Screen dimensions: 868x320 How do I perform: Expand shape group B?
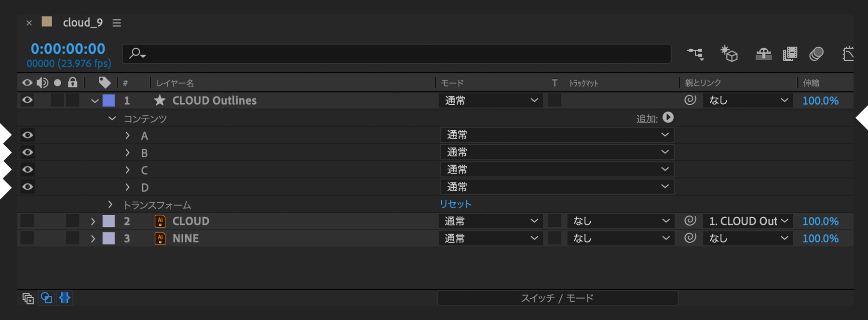(127, 153)
